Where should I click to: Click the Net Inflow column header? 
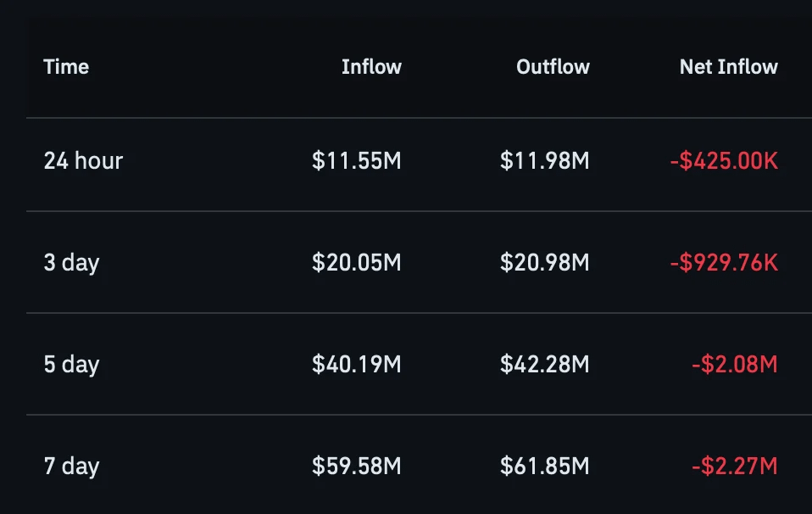[x=729, y=67]
